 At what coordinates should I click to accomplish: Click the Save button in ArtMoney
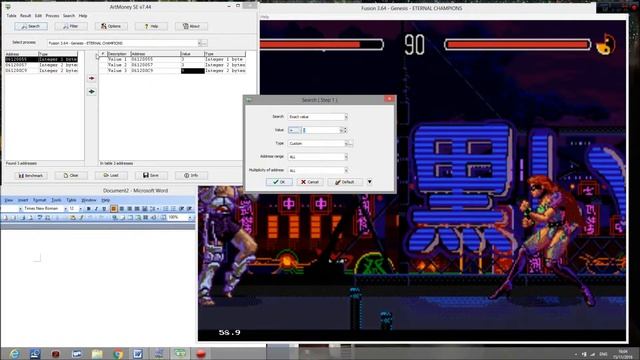point(151,176)
